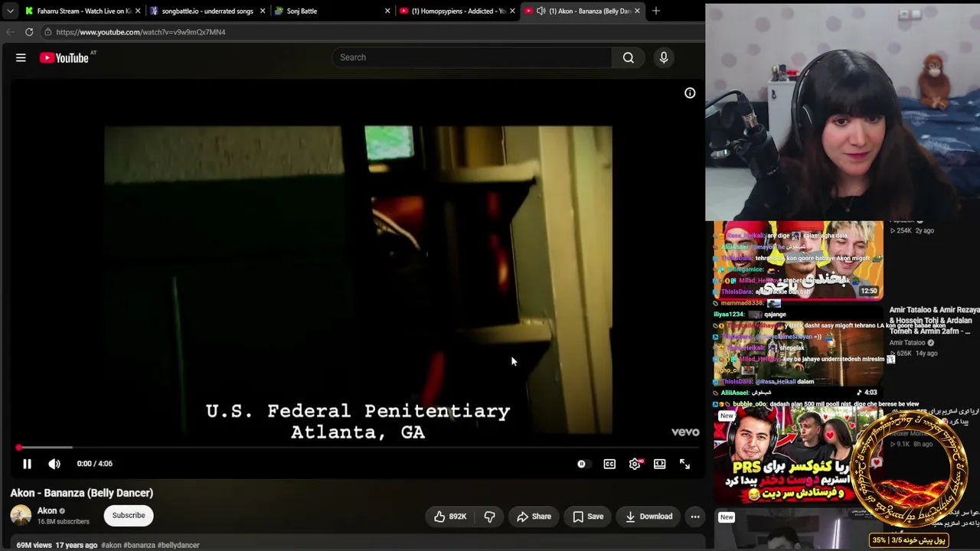Switch to the songbattle.io tab
This screenshot has width=980, height=551.
(x=207, y=11)
